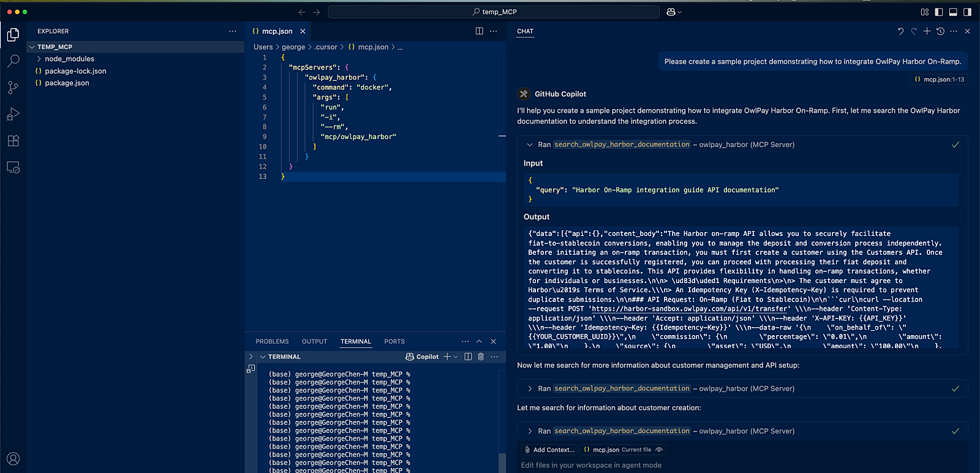Viewport: 980px width, 473px height.
Task: Create a new terminal
Action: [x=447, y=357]
